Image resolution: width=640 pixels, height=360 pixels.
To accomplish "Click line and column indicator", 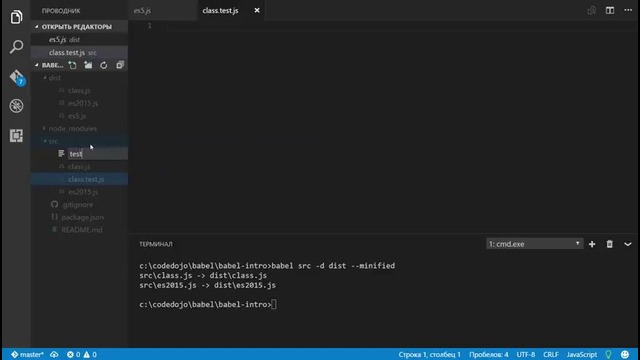I will (429, 354).
